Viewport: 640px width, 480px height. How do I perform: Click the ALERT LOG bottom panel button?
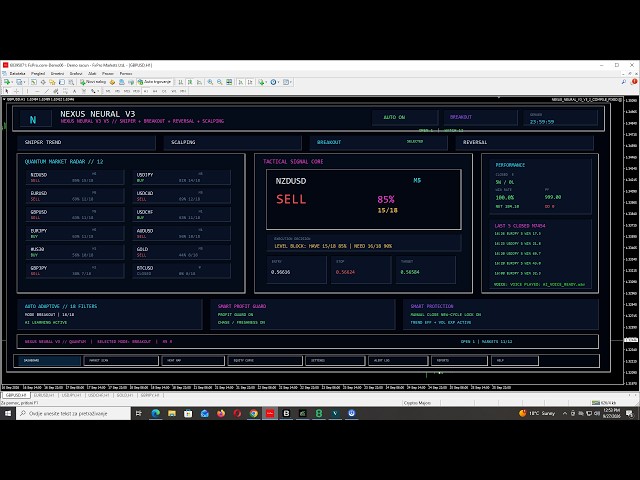pos(398,361)
